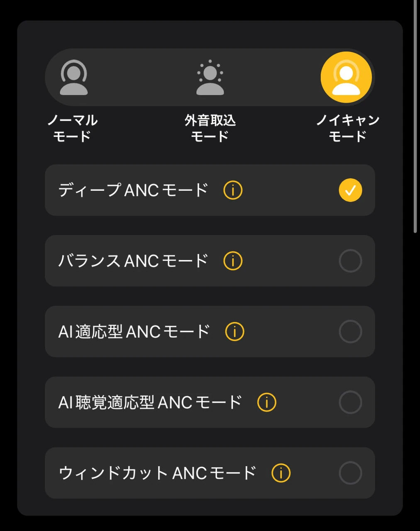Choose the AI聴覚適応型ANCモード radio button
This screenshot has width=420, height=531.
point(350,402)
